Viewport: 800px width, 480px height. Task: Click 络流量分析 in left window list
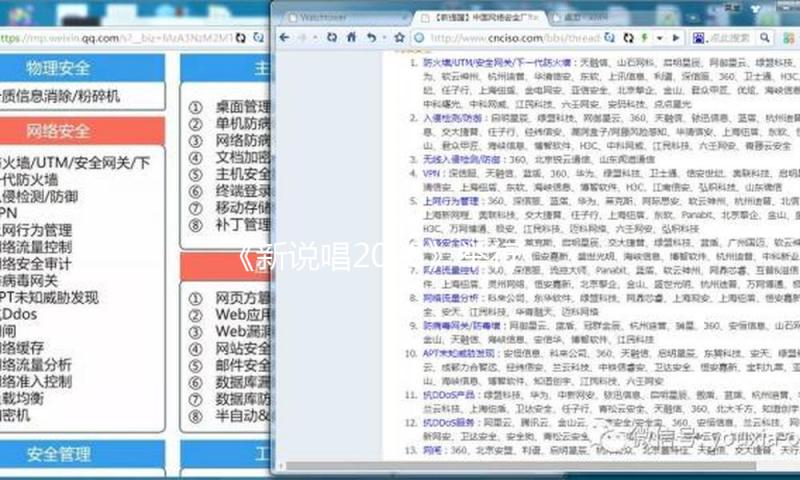pyautogui.click(x=36, y=365)
